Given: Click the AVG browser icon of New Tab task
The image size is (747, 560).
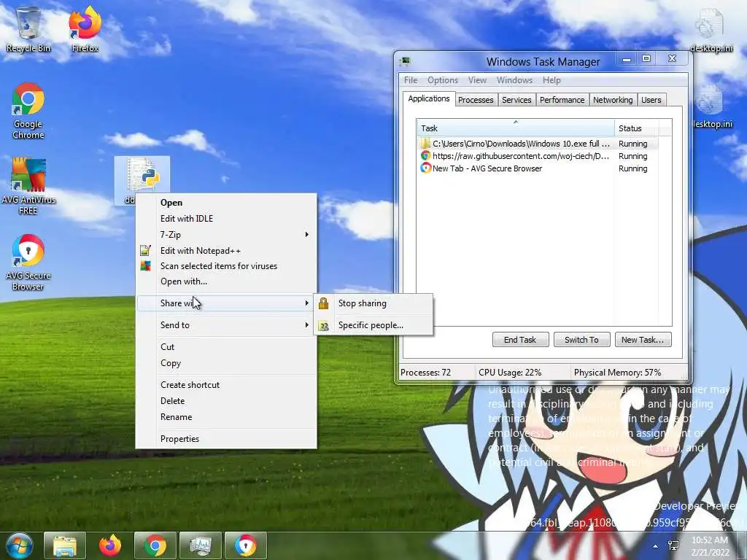Looking at the screenshot, I should [425, 168].
